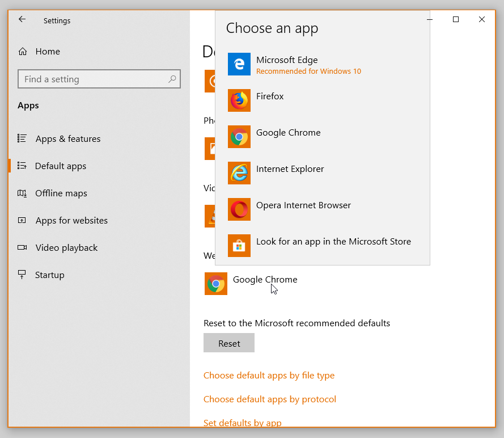Close the Settings window
The height and width of the screenshot is (438, 504).
(x=482, y=19)
